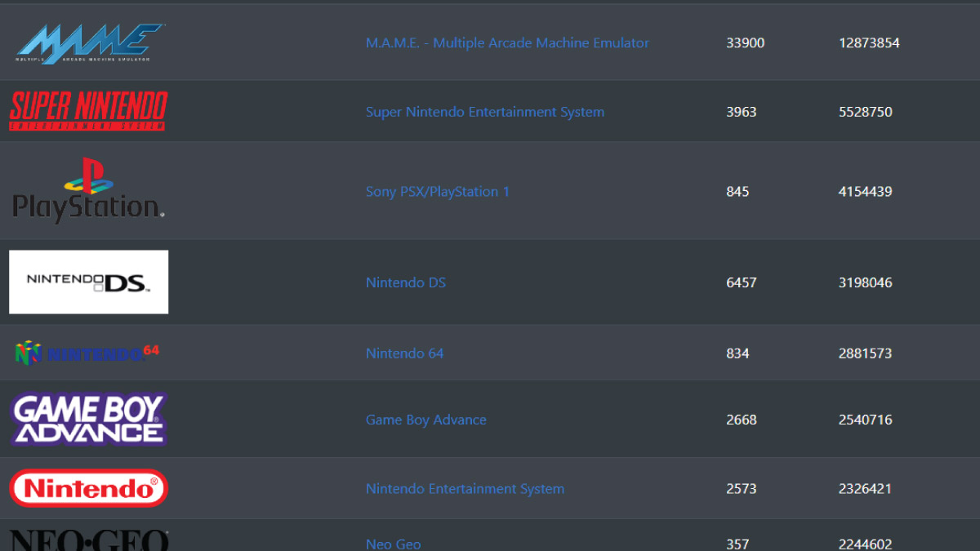Click the Nintendo DS logo
Screen dimensions: 980x551
pos(88,282)
